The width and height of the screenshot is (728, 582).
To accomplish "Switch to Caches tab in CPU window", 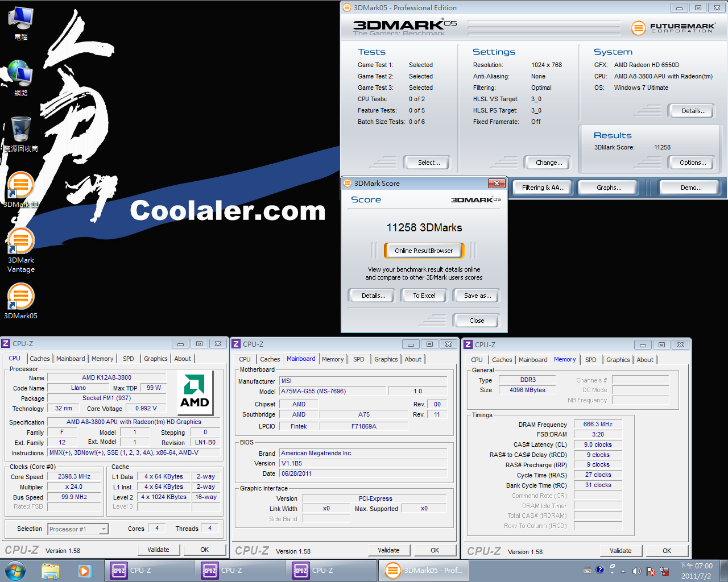I will [x=40, y=359].
